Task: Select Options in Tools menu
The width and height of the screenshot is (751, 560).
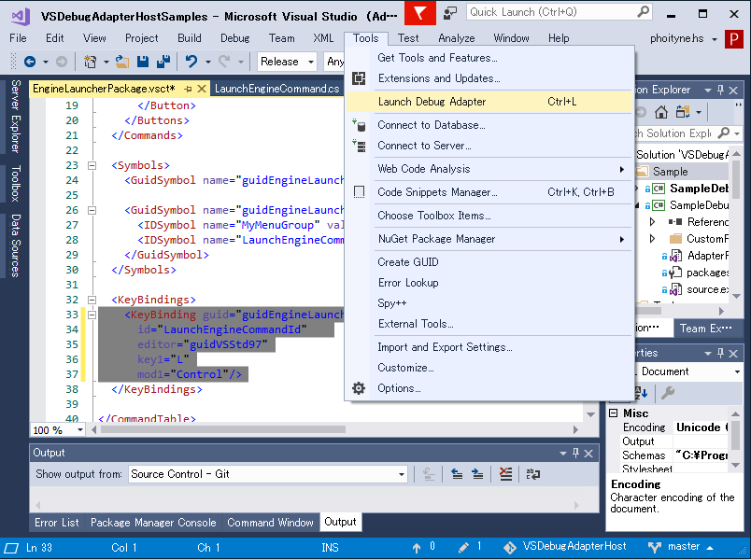Action: 489,388
